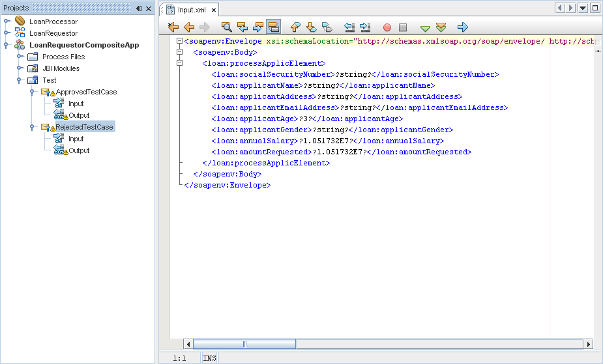Click the loan:annualSalary opening tag

pos(255,141)
